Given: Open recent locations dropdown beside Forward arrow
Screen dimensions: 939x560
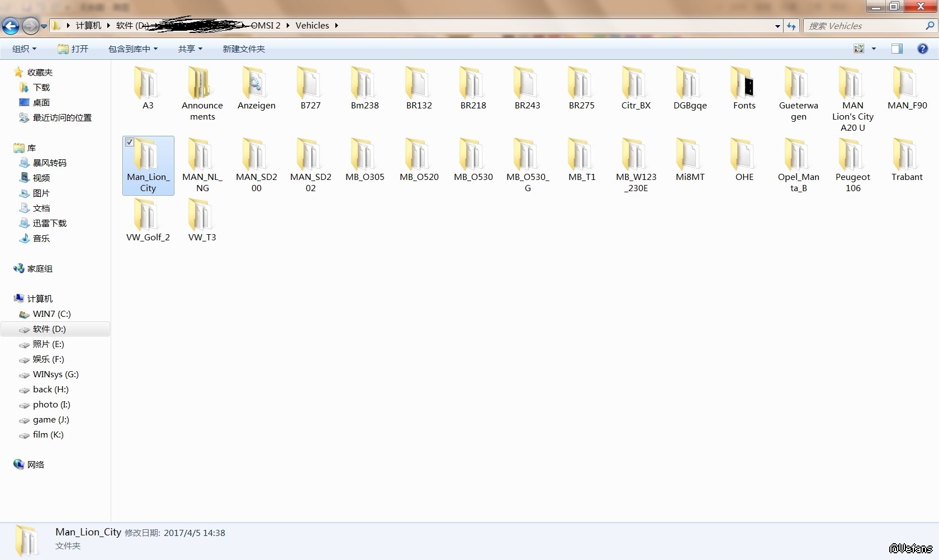Looking at the screenshot, I should click(44, 26).
